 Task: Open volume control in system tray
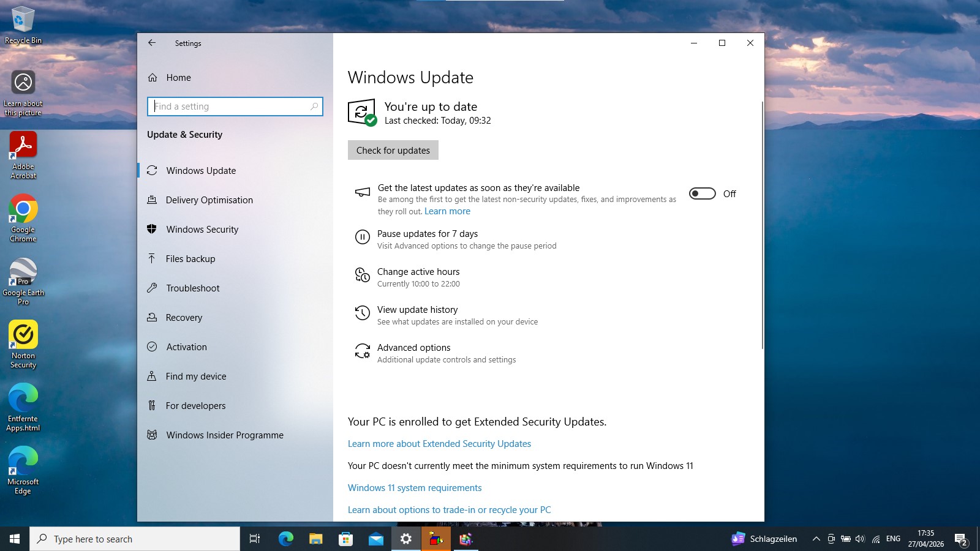(860, 539)
